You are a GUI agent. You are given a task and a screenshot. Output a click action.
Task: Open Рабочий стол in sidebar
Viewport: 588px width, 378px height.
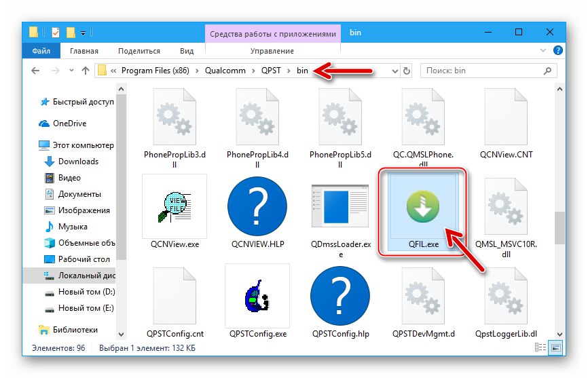pyautogui.click(x=77, y=259)
